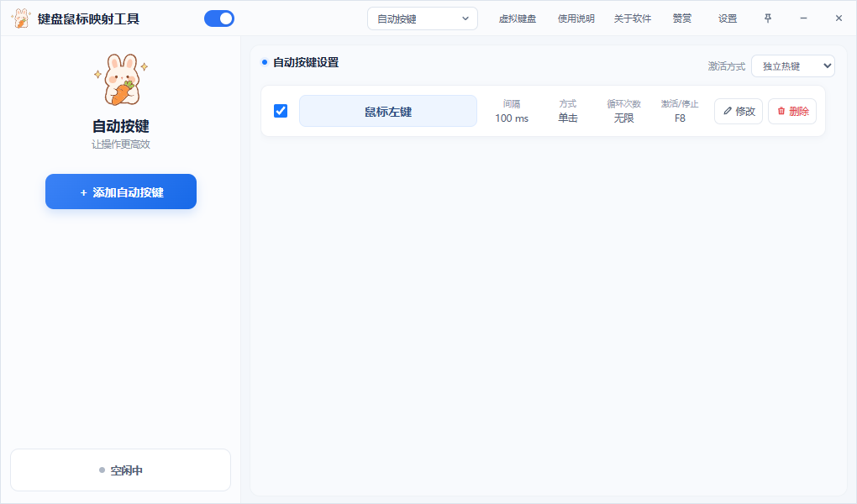Open the 关于软件 menu item
This screenshot has width=857, height=504.
633,18
